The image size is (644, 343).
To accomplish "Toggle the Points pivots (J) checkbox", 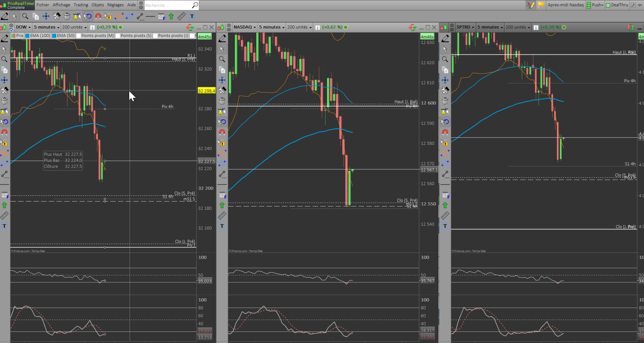I will tap(155, 36).
